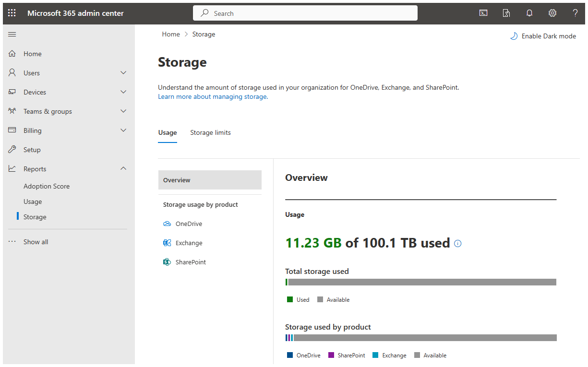Open the Cloud Shell terminal icon

coord(483,13)
